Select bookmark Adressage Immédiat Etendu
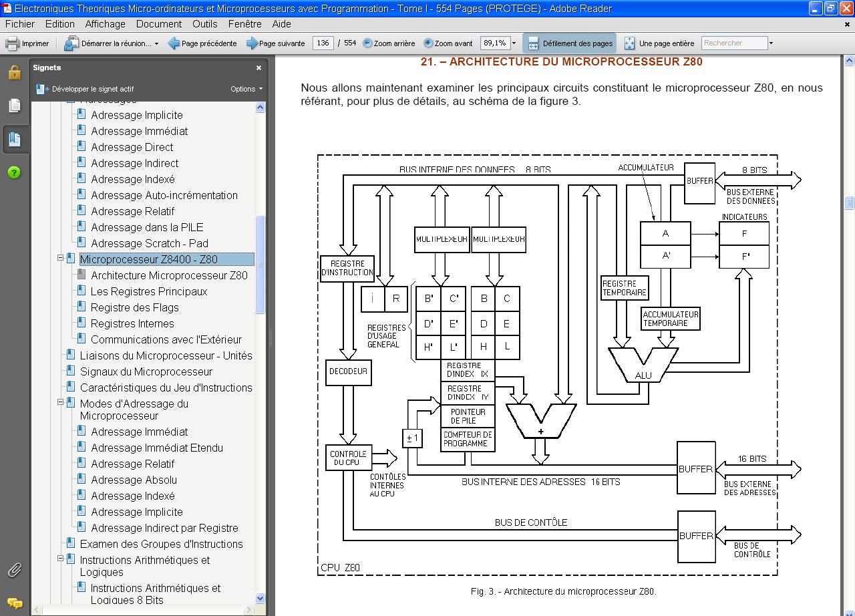855x616 pixels. 157,448
